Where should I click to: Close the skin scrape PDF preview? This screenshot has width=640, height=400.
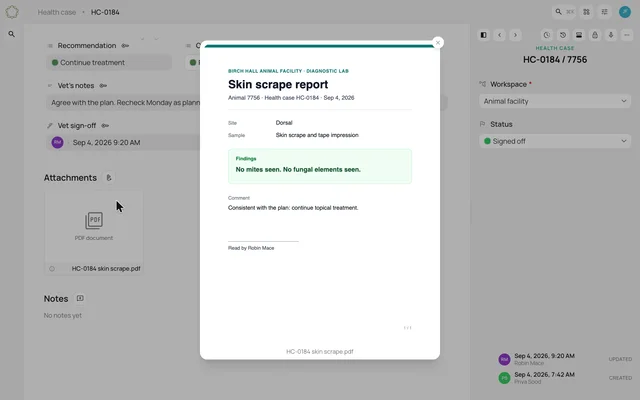(438, 43)
